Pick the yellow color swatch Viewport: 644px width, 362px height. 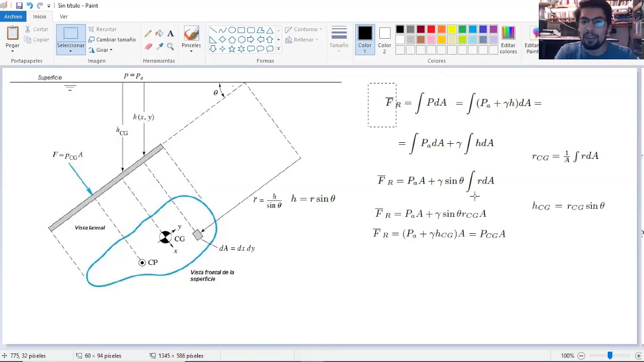(452, 30)
